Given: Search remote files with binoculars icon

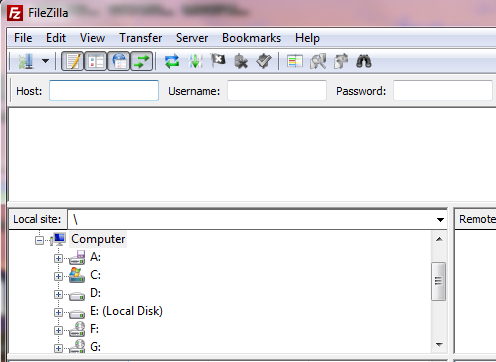Looking at the screenshot, I should [x=364, y=61].
